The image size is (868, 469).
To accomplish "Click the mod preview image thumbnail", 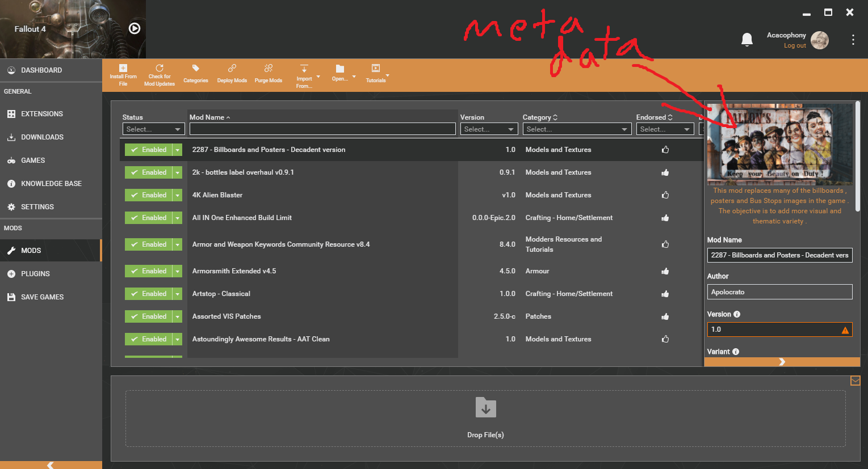I will [780, 144].
